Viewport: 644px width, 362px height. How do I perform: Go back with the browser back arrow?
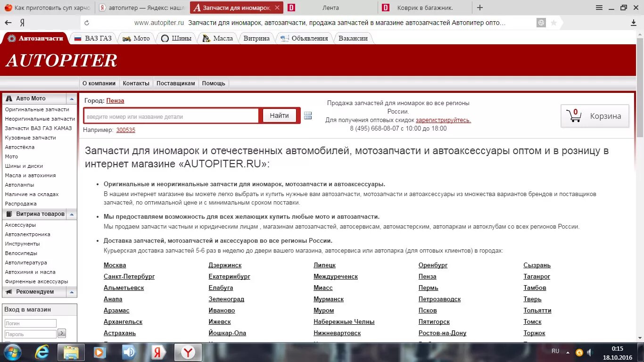tap(8, 22)
